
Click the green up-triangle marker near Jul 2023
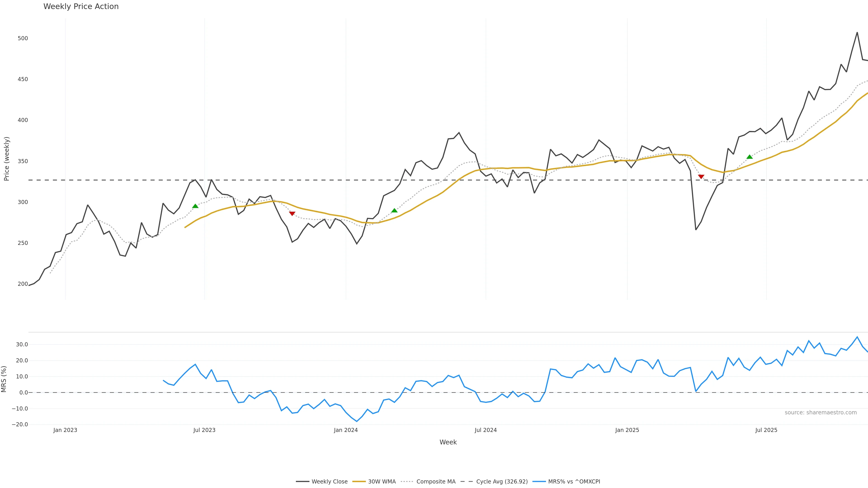click(195, 206)
